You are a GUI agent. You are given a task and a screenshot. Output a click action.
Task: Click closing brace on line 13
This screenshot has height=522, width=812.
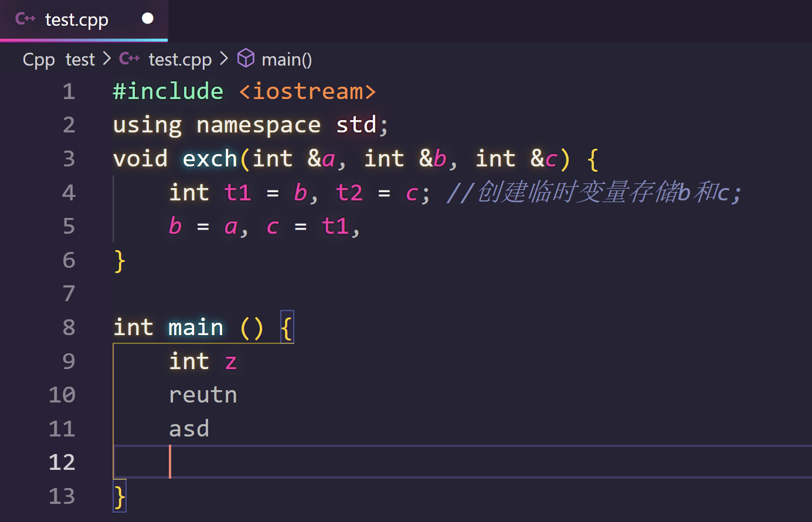(x=120, y=497)
